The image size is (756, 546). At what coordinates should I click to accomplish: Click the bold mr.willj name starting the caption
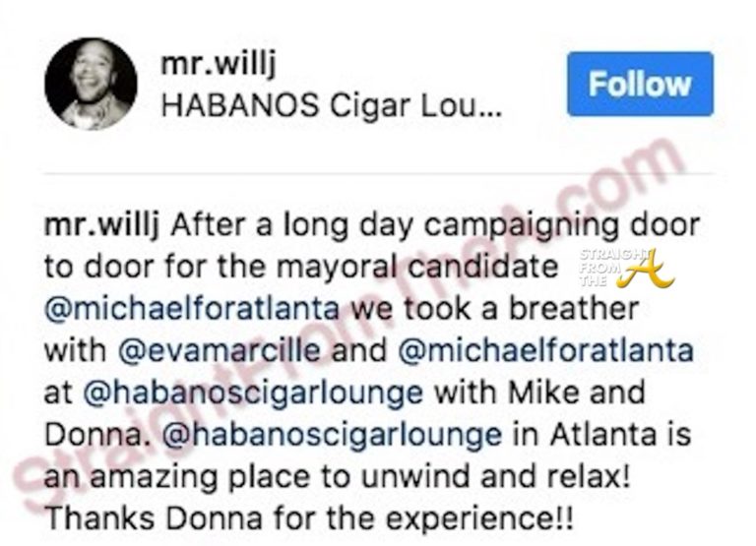[x=101, y=225]
